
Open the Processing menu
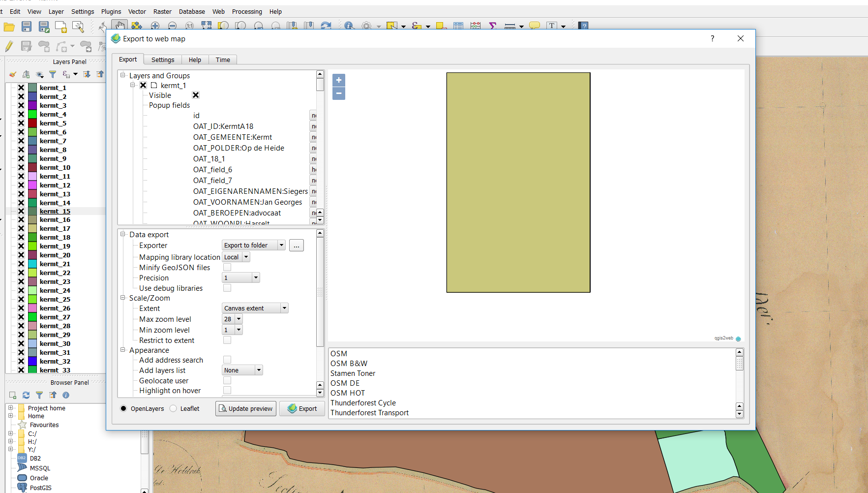point(247,11)
